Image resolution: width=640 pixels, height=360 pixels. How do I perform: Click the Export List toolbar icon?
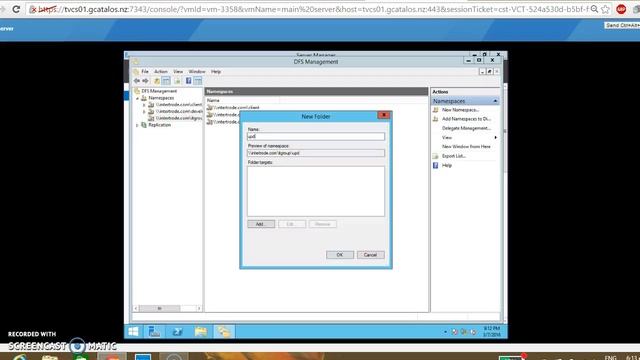tap(177, 81)
